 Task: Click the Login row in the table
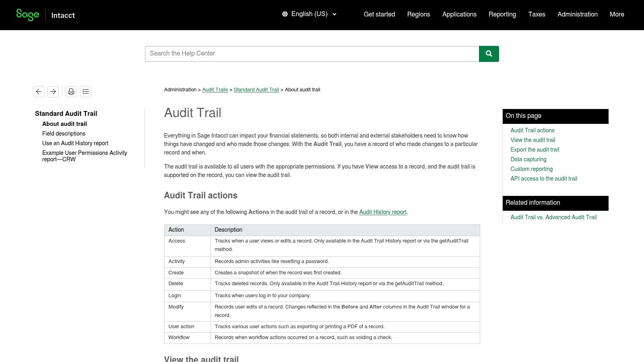tap(322, 296)
